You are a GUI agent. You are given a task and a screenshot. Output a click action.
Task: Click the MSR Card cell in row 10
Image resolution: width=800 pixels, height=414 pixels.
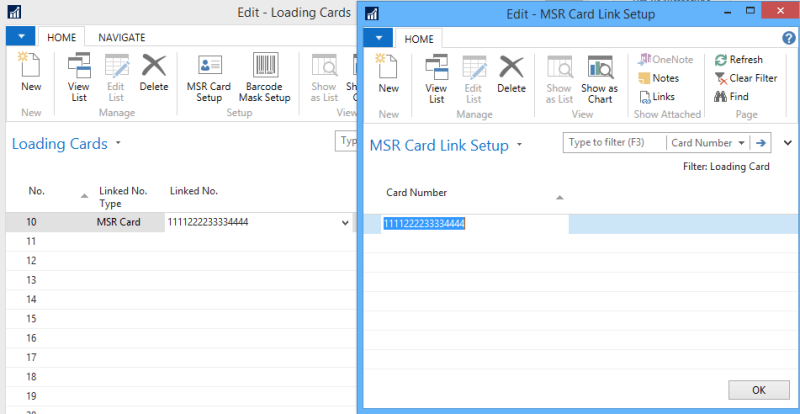[x=118, y=222]
